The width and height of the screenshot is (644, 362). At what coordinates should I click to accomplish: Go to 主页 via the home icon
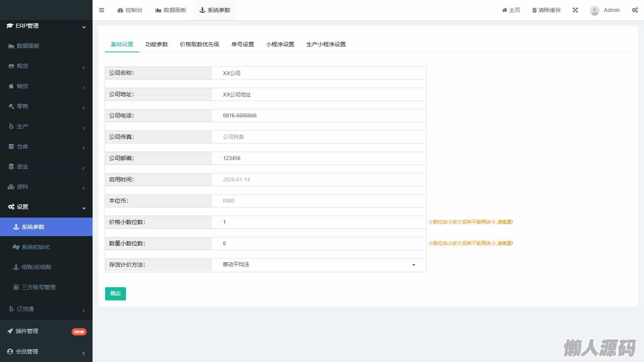(x=504, y=10)
